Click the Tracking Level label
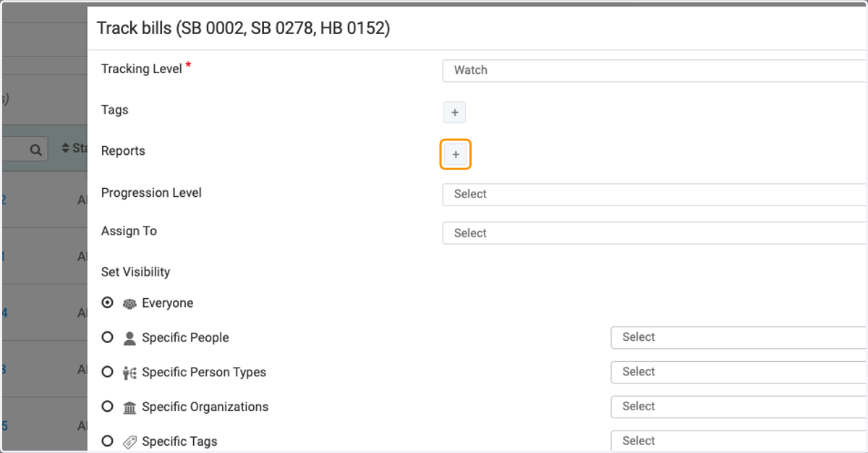This screenshot has height=453, width=868. coord(142,69)
